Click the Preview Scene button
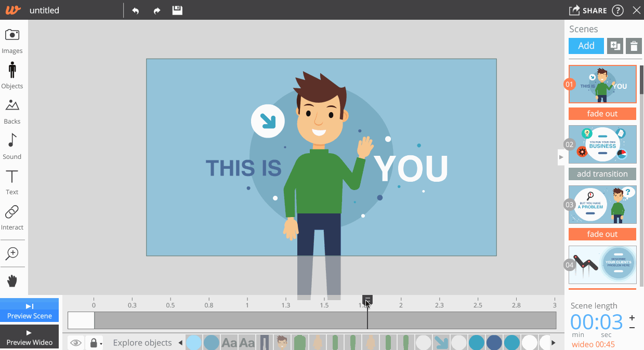This screenshot has width=644, height=350. pos(30,311)
